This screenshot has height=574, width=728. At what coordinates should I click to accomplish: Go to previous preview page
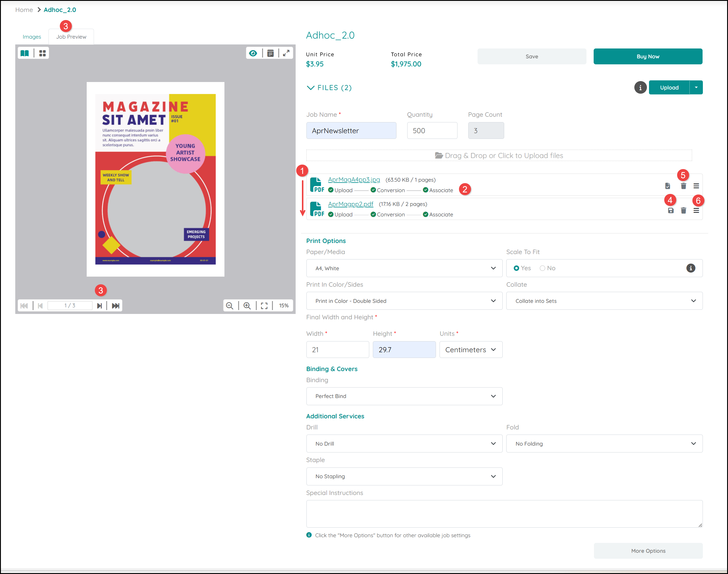click(40, 306)
